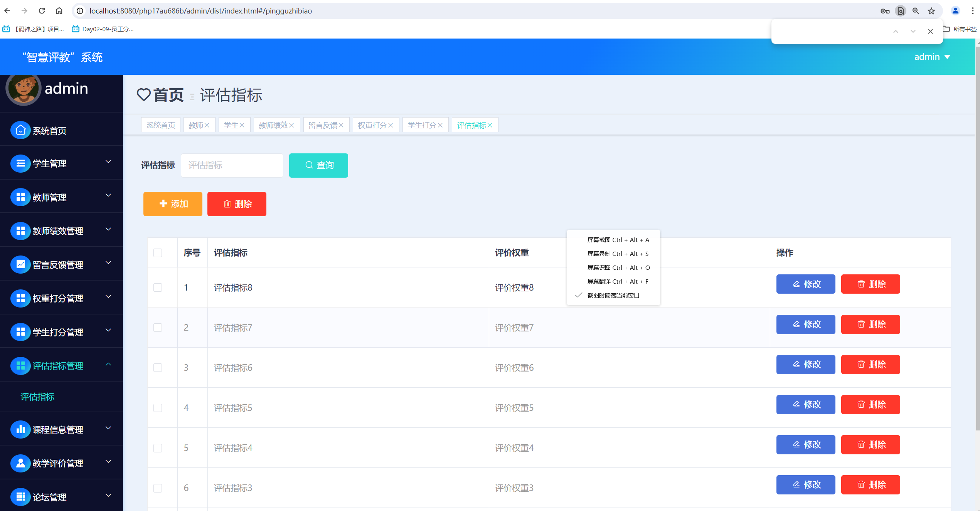Tick the select-all checkbox in table header
The height and width of the screenshot is (511, 980).
click(158, 253)
